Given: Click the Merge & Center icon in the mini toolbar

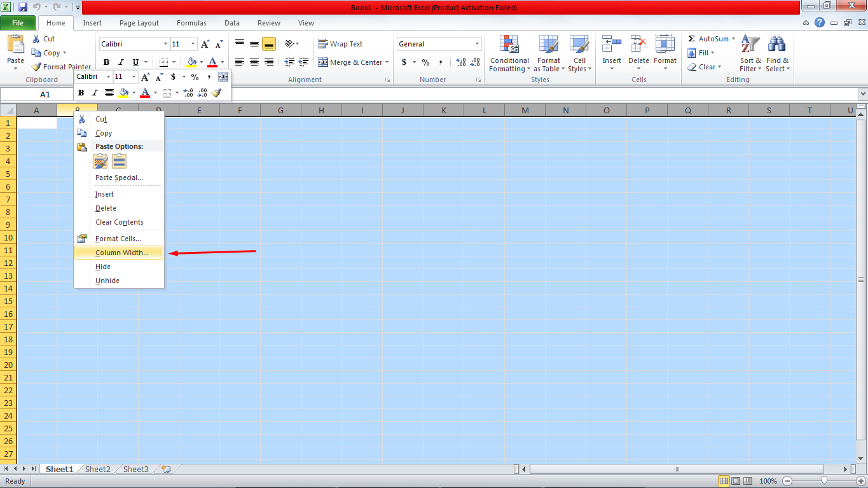Looking at the screenshot, I should point(223,77).
